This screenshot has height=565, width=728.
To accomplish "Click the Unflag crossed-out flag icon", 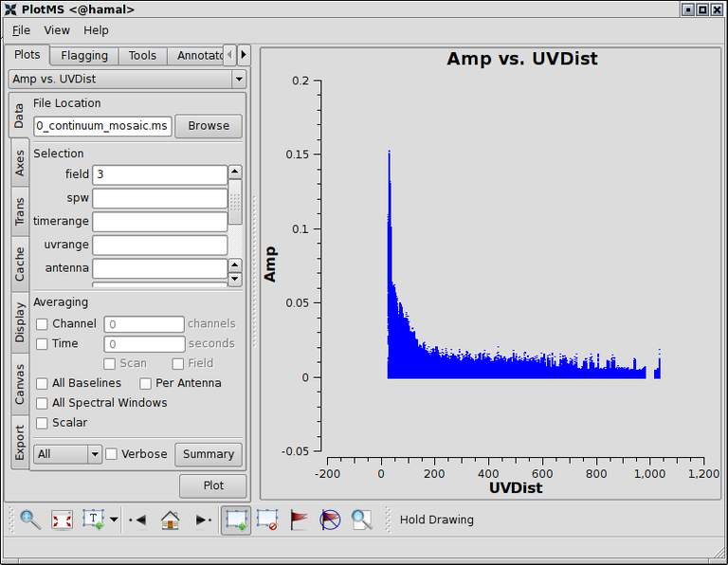I will tap(329, 519).
